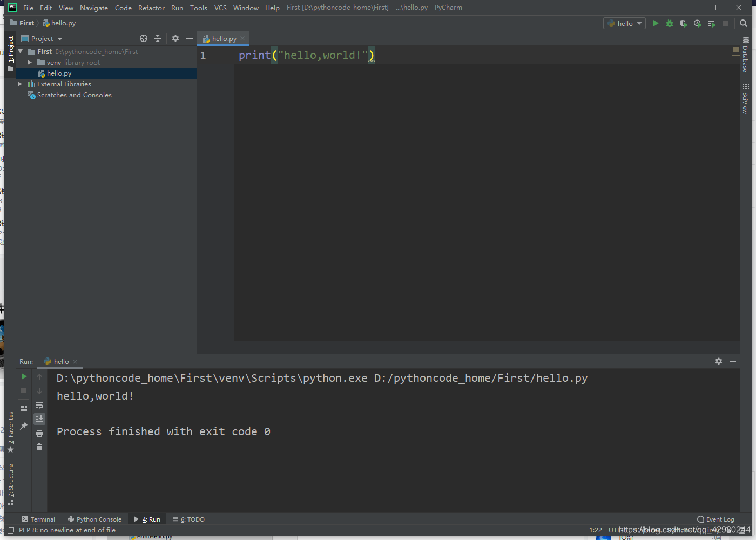Open the hello run configuration dropdown
Viewport: 756px width, 540px height.
click(624, 23)
